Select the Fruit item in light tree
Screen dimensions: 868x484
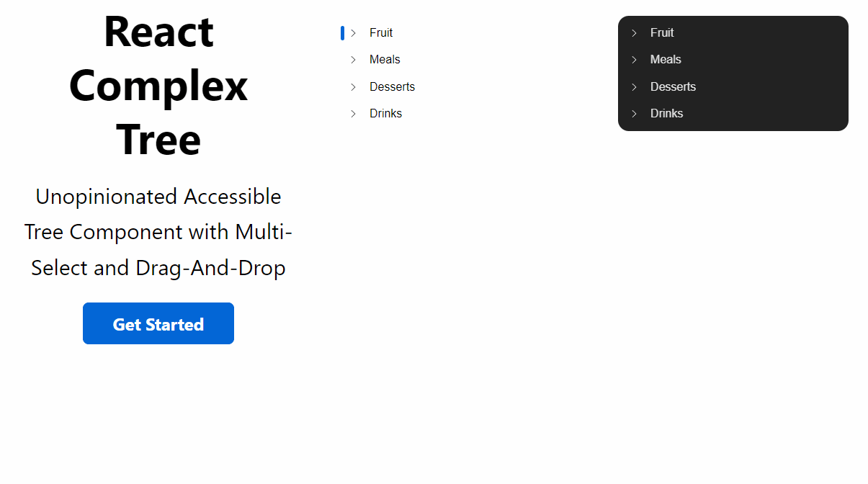tap(381, 33)
